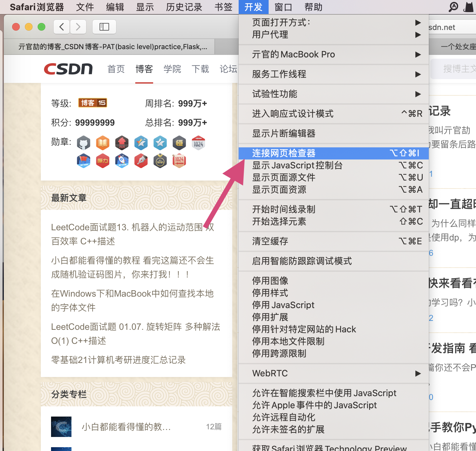
Task: Click the blue rocket medal badge
Action: coord(122,161)
